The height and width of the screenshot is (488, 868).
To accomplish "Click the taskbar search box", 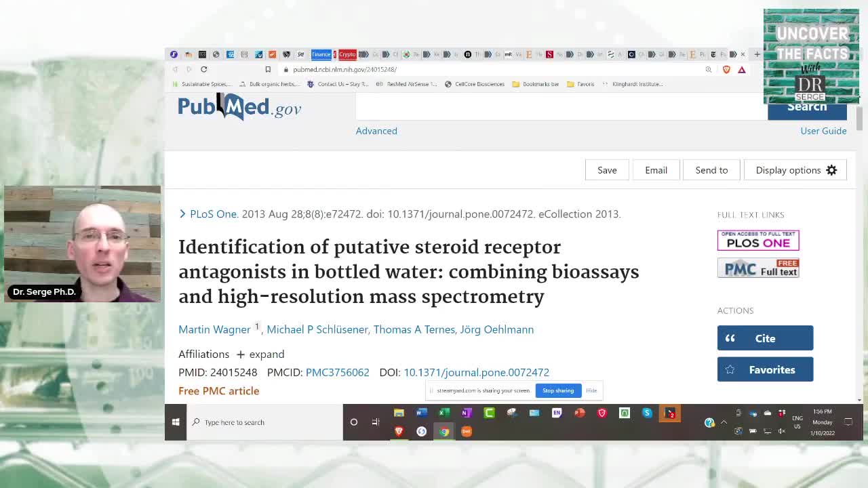I will [264, 422].
